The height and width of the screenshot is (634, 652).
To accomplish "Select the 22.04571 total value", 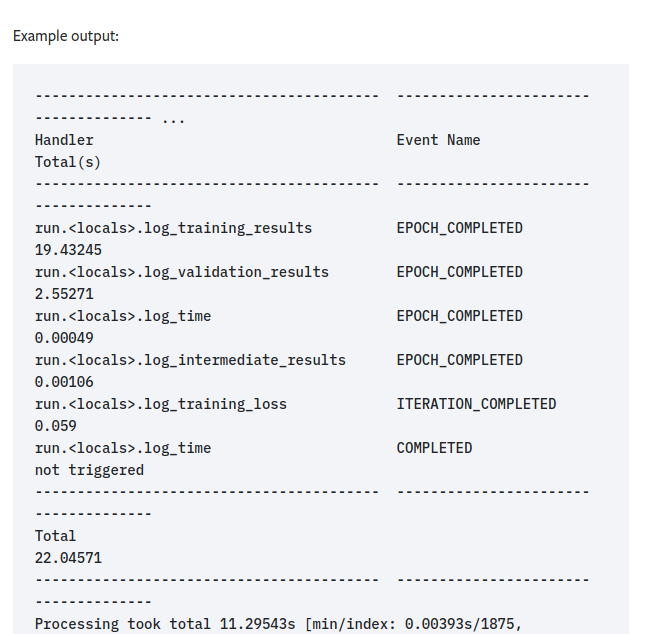I will [68, 558].
